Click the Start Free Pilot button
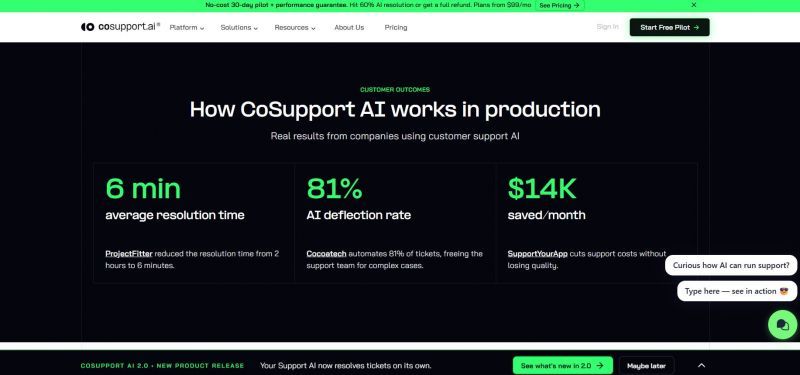 click(669, 28)
